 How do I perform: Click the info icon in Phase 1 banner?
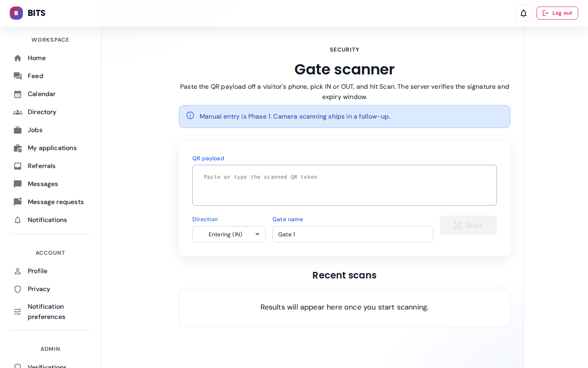tap(190, 116)
